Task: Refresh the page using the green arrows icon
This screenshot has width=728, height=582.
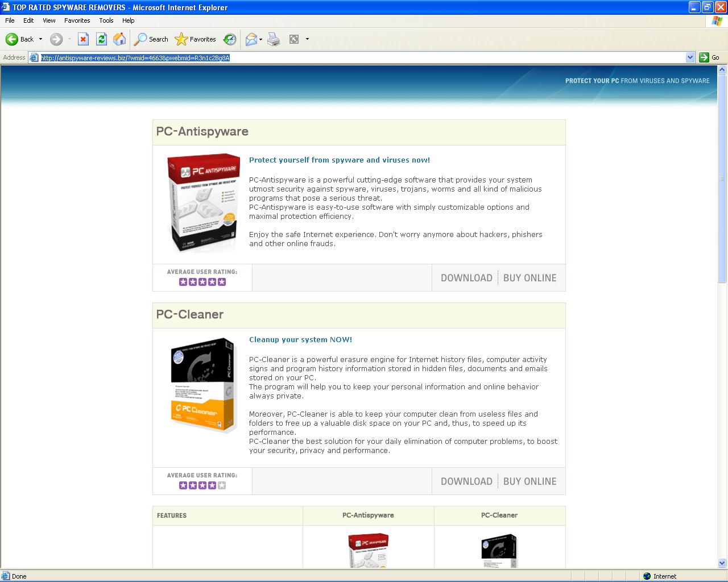Action: (101, 39)
